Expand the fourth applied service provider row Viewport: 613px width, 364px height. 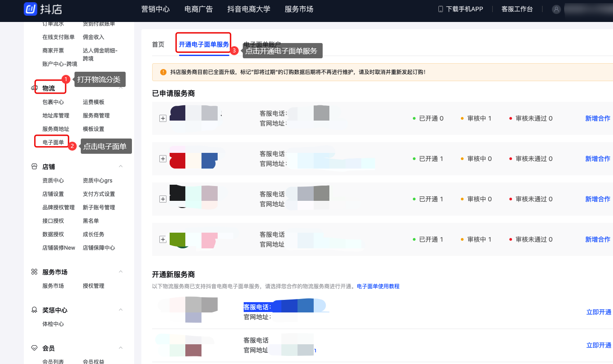click(x=163, y=239)
